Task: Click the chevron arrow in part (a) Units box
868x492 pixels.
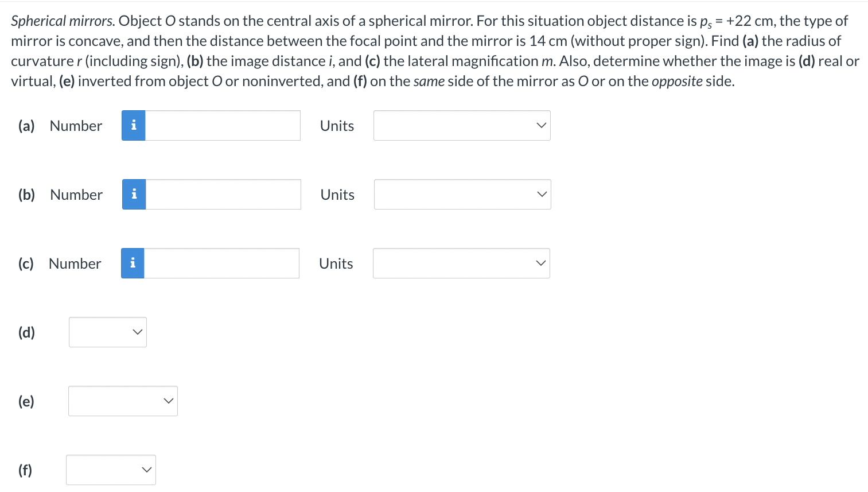Action: coord(541,125)
